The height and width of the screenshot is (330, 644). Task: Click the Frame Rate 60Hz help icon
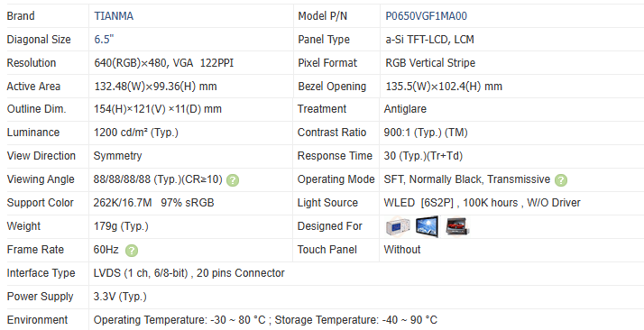point(132,251)
